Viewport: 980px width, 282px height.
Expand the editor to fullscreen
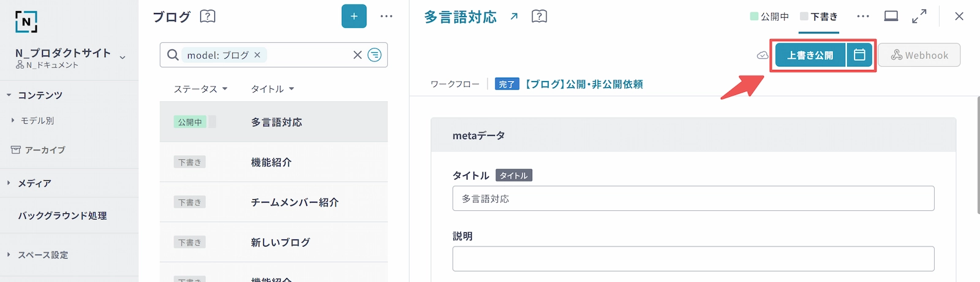919,17
